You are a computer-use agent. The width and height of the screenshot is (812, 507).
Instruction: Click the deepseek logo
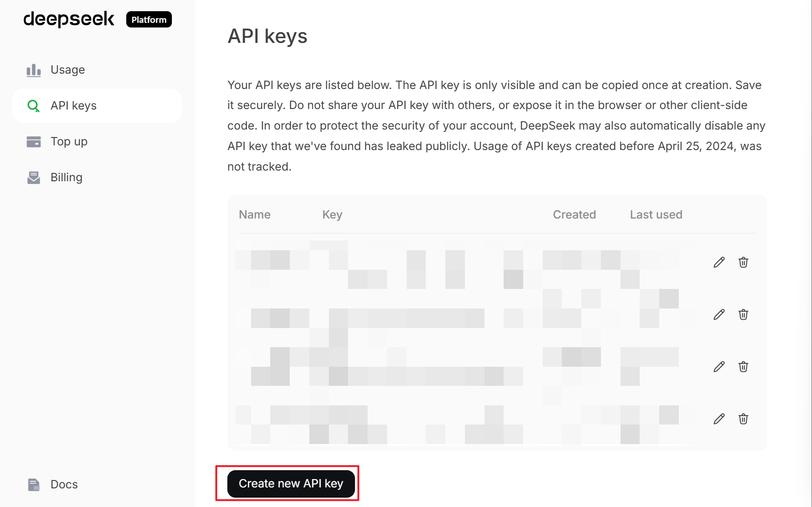[69, 19]
